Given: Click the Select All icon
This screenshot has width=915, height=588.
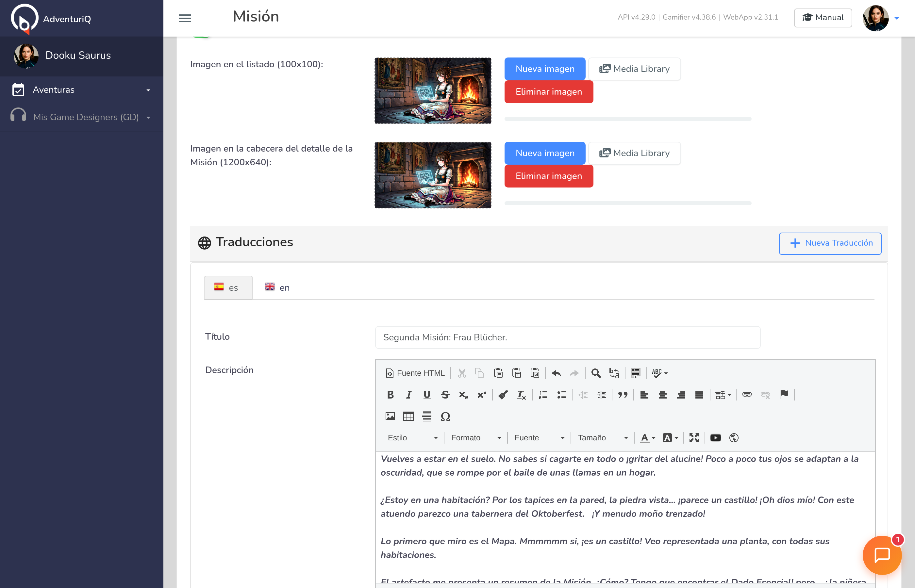Looking at the screenshot, I should tap(636, 373).
